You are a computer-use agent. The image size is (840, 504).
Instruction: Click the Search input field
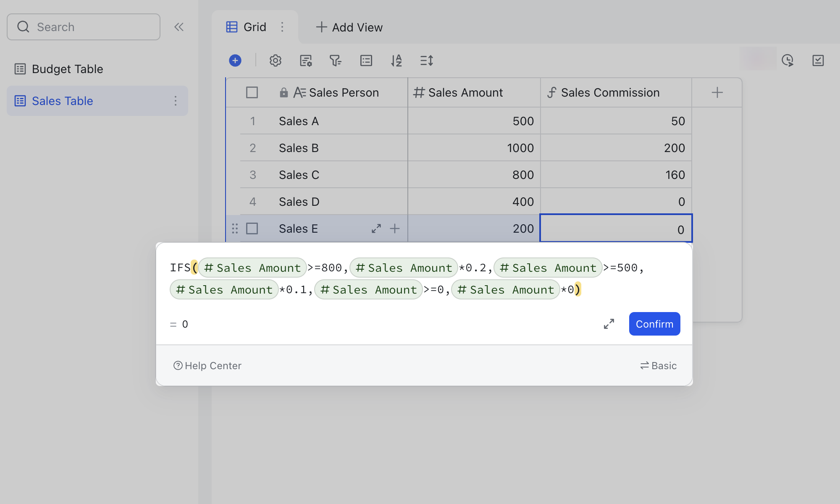point(84,27)
